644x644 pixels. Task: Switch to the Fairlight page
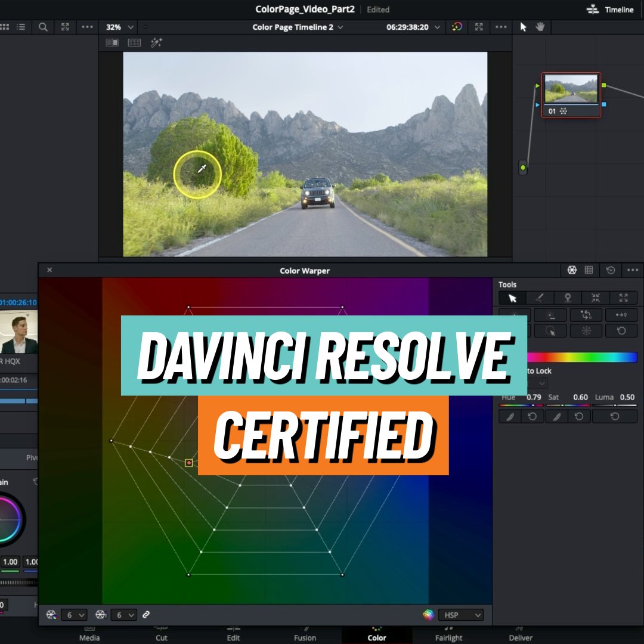(x=448, y=634)
